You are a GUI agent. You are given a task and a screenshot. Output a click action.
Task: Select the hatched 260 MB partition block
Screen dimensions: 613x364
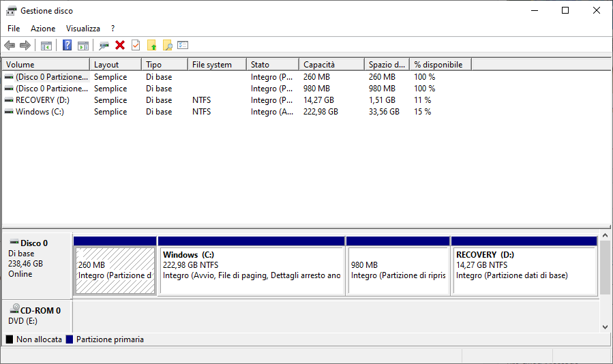(115, 270)
